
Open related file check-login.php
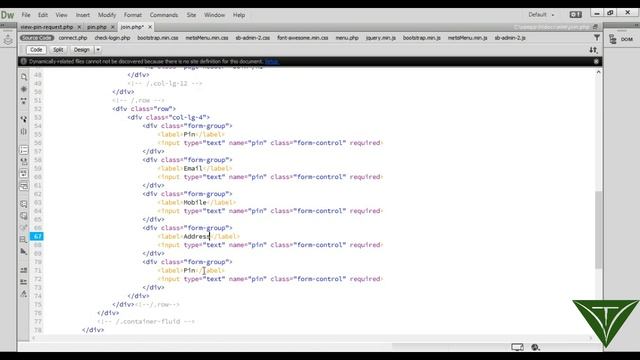pyautogui.click(x=112, y=38)
